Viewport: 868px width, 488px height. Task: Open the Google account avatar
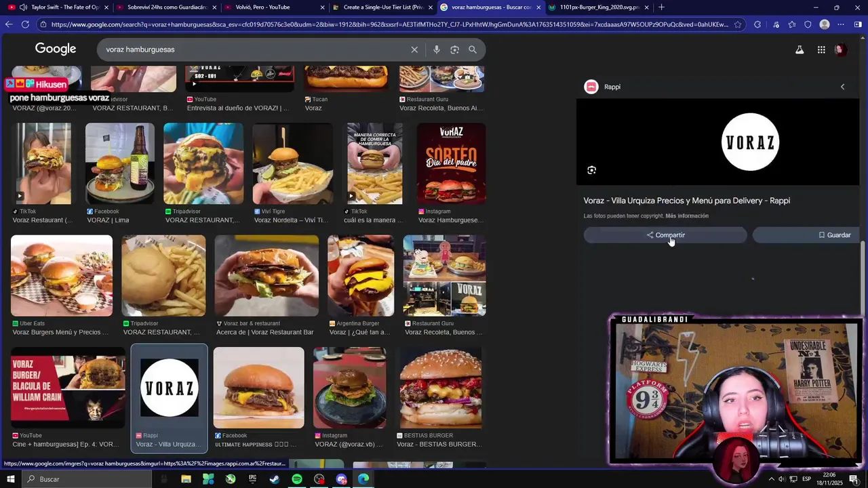[840, 49]
